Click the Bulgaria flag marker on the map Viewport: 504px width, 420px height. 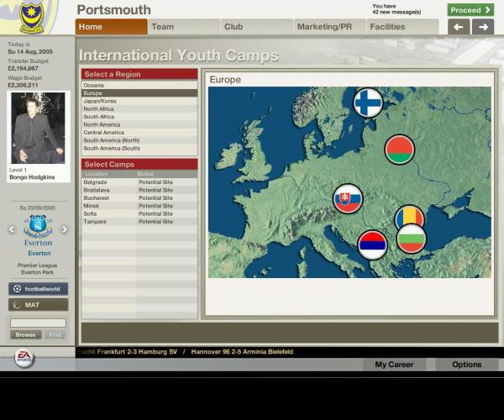411,239
